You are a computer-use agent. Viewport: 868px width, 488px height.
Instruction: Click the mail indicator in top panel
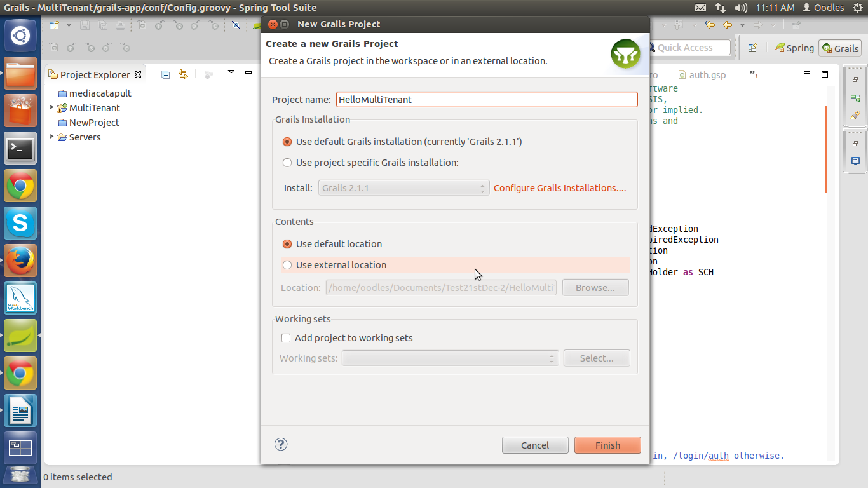[700, 8]
